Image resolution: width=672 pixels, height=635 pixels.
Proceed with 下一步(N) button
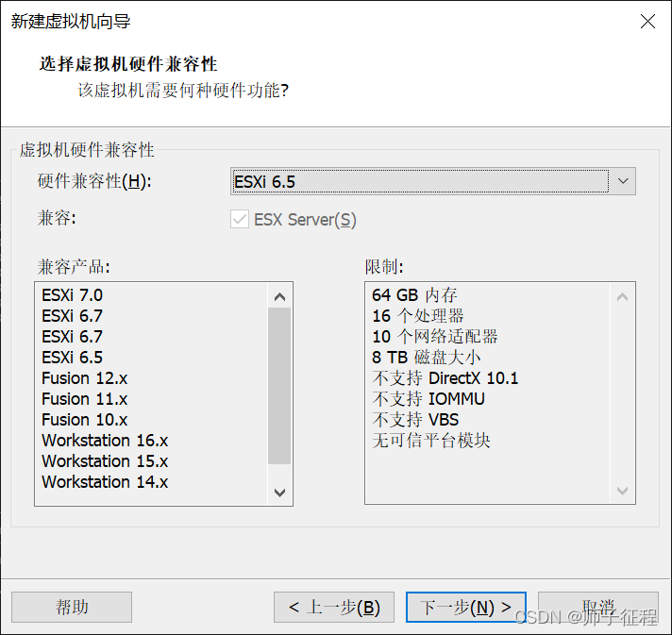pyautogui.click(x=466, y=607)
